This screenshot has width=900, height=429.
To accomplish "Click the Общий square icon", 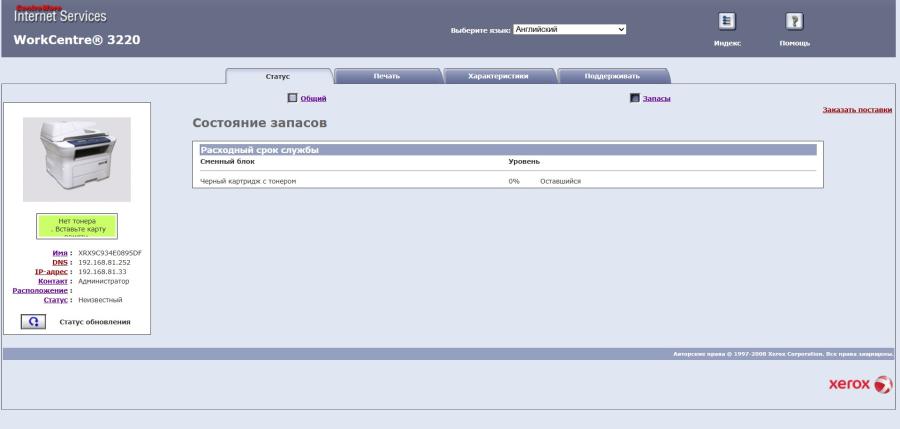I will point(292,98).
